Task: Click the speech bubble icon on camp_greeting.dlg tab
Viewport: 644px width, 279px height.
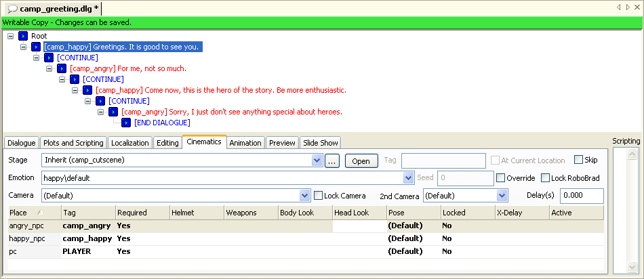Action: click(x=12, y=8)
